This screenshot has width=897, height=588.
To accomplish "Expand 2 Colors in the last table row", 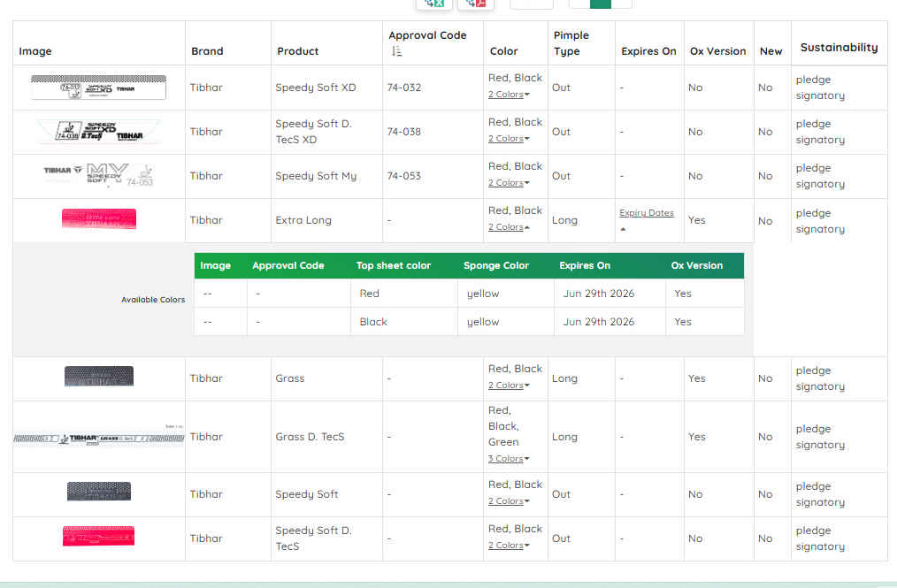I will coord(509,545).
